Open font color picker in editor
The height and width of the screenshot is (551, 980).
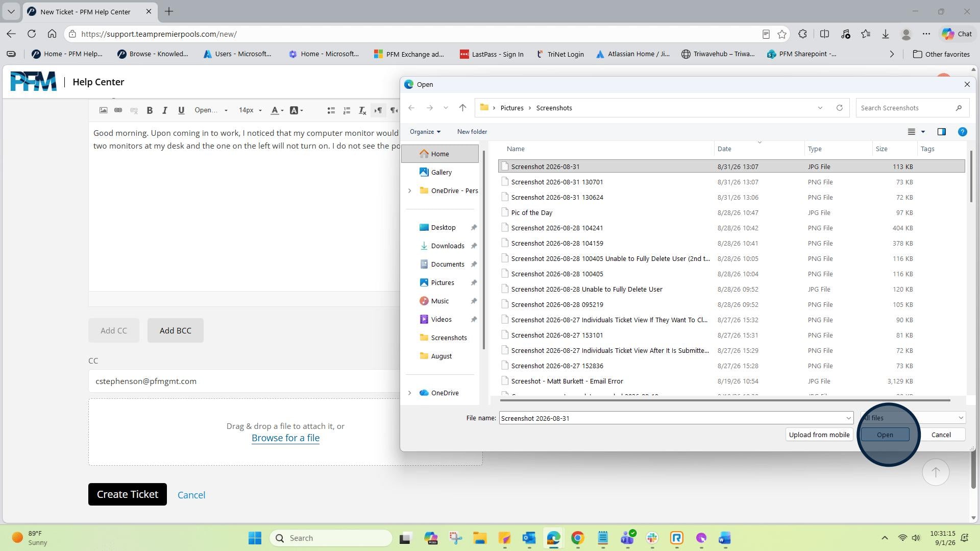pos(277,110)
